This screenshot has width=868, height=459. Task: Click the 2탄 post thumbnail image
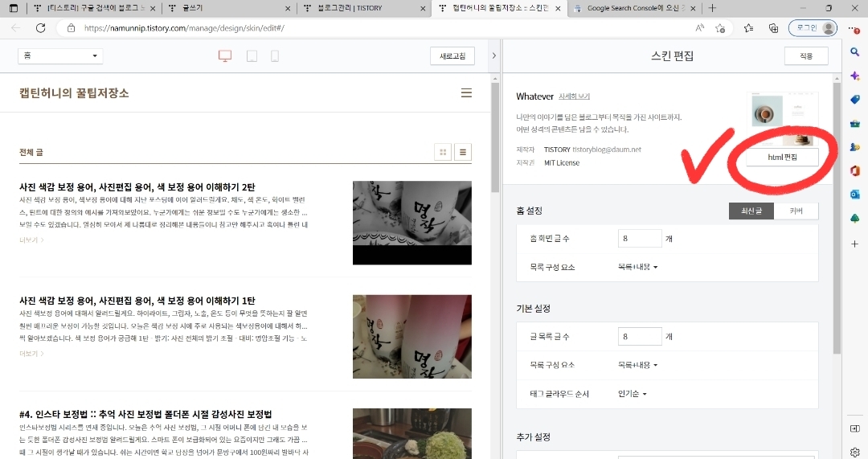pos(411,223)
